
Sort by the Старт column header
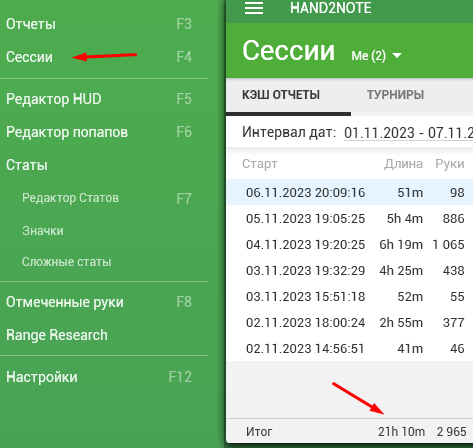click(260, 164)
